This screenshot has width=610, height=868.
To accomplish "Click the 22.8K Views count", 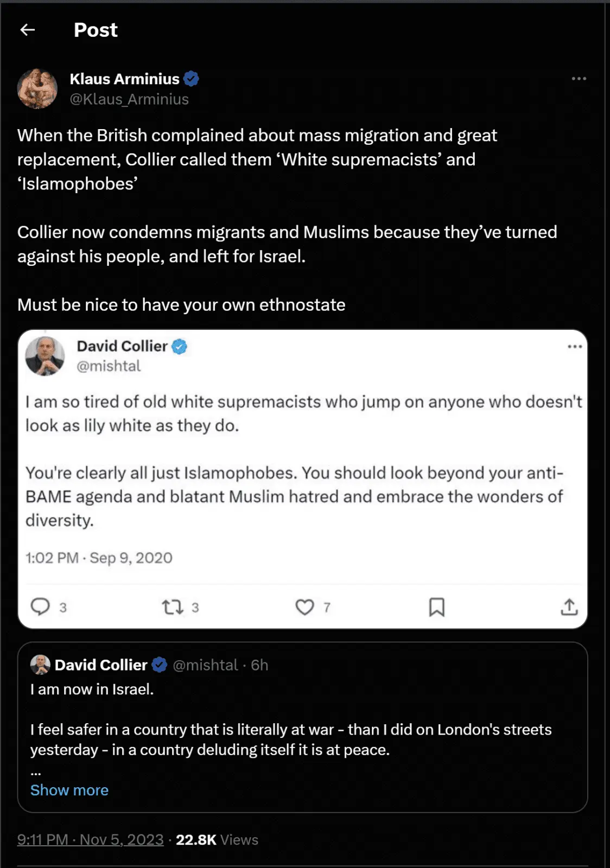I will [x=217, y=840].
